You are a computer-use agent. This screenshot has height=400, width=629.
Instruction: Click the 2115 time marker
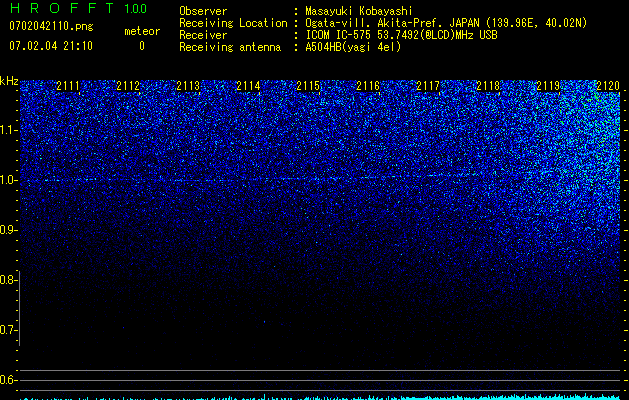click(x=308, y=86)
